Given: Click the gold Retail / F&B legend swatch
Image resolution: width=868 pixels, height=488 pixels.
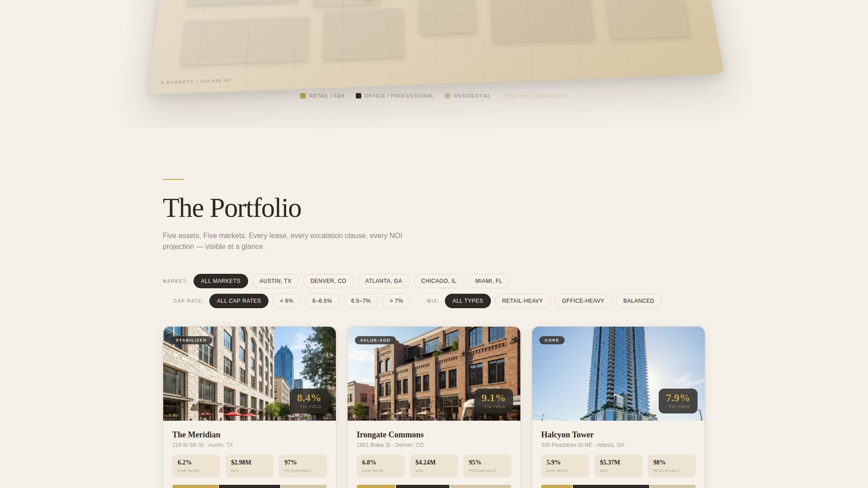Looking at the screenshot, I should (x=303, y=96).
